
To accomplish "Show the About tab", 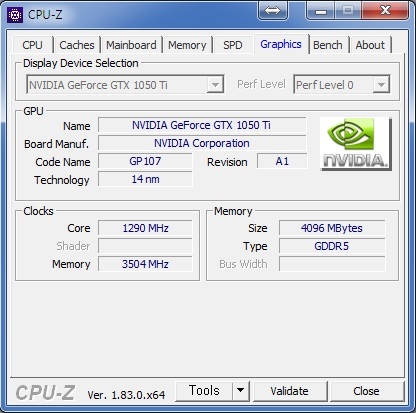I will coord(370,45).
